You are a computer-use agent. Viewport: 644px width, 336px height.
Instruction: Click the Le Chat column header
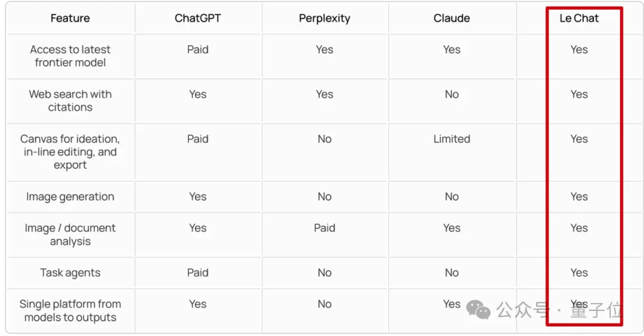[579, 18]
